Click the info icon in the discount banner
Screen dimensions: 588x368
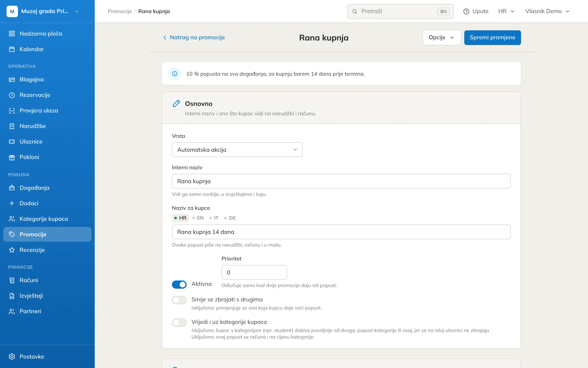(x=175, y=74)
